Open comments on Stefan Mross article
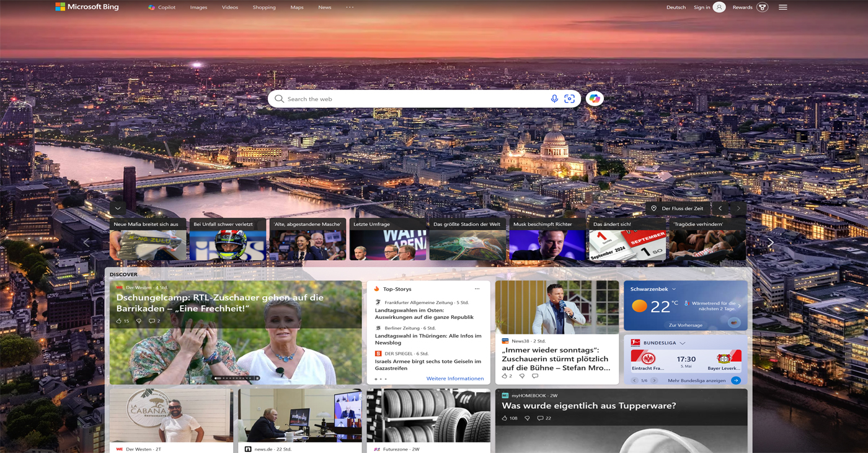The height and width of the screenshot is (453, 868). 535,376
